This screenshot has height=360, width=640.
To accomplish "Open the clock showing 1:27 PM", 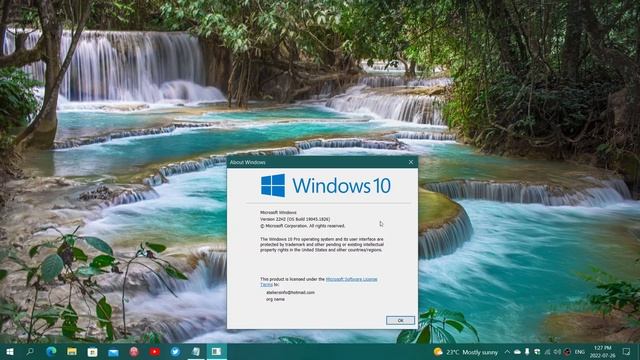I will (x=602, y=351).
